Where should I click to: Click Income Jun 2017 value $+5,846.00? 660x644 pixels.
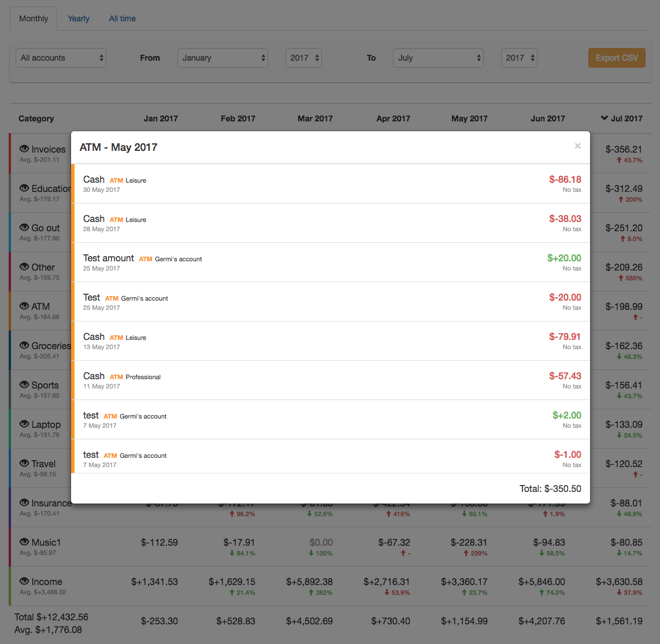click(x=542, y=582)
